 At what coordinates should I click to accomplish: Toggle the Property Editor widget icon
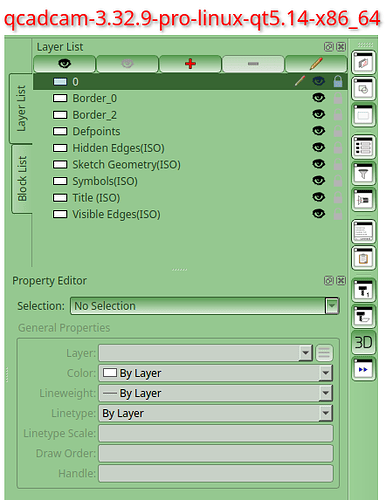363,147
